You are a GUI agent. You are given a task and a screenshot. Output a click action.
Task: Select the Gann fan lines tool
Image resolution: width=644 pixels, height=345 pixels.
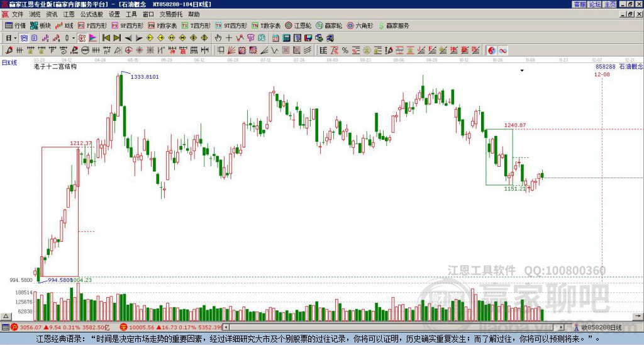[x=231, y=50]
